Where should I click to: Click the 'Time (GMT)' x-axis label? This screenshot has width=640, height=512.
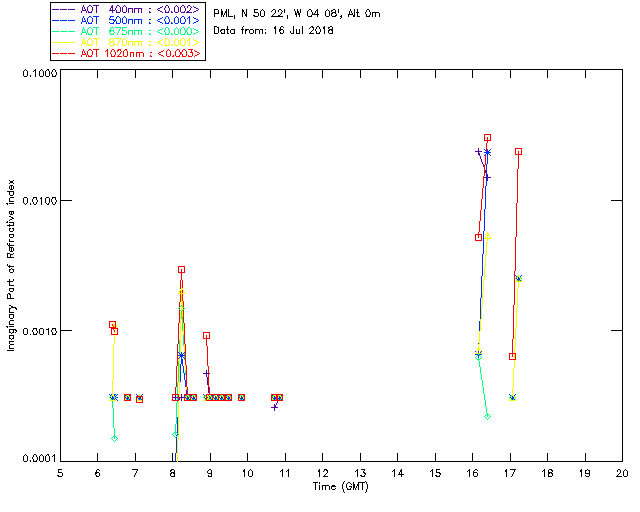[x=341, y=487]
